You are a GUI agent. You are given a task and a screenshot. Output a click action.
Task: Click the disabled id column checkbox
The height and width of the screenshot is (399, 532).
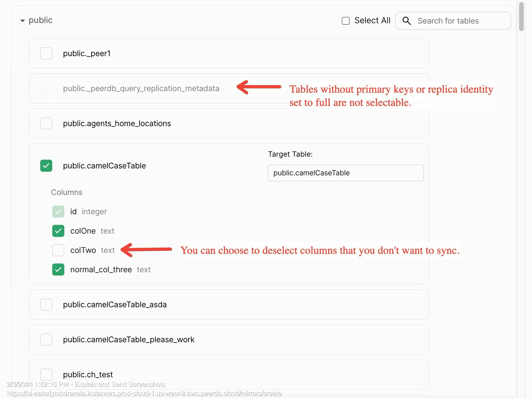58,212
